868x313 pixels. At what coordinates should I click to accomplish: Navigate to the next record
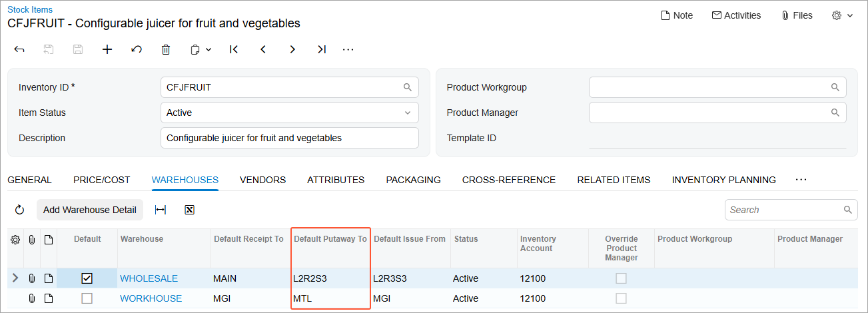[x=292, y=49]
